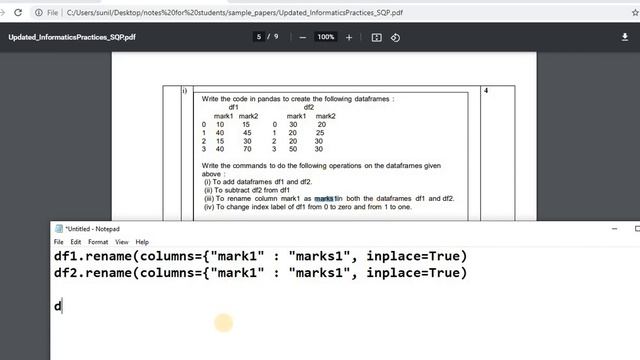The height and width of the screenshot is (360, 640).
Task: Open the Notepad Edit menu
Action: [76, 242]
